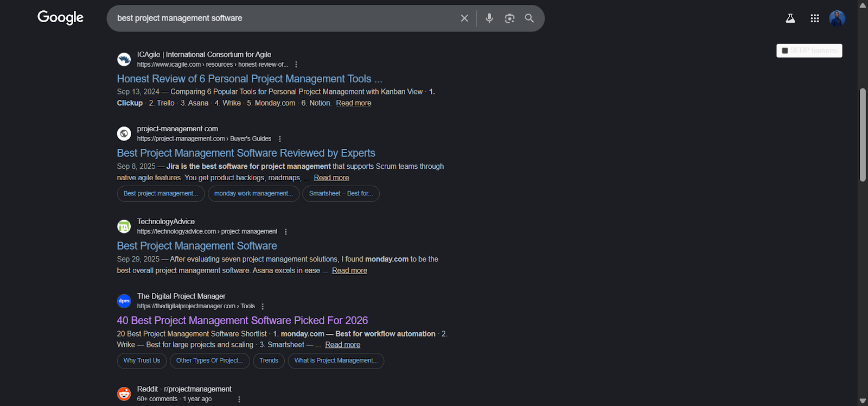Viewport: 868px width, 406px height.
Task: Click the technologyadvice.com breadcrumb URL
Action: tap(207, 232)
